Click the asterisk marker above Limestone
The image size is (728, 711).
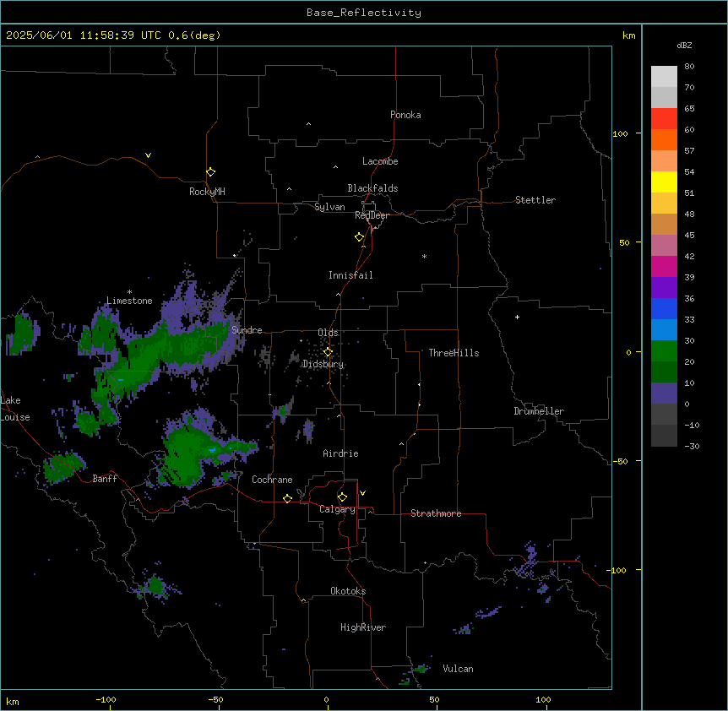click(x=129, y=292)
